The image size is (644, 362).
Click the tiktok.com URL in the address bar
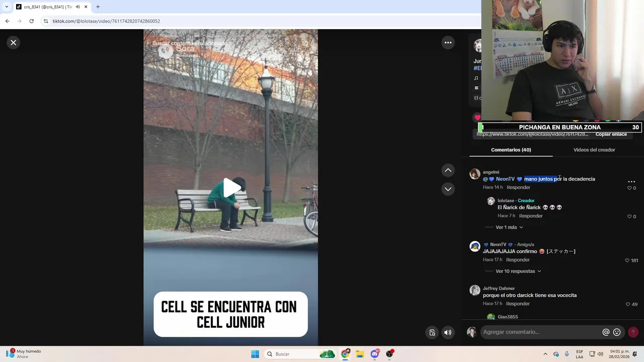click(106, 21)
